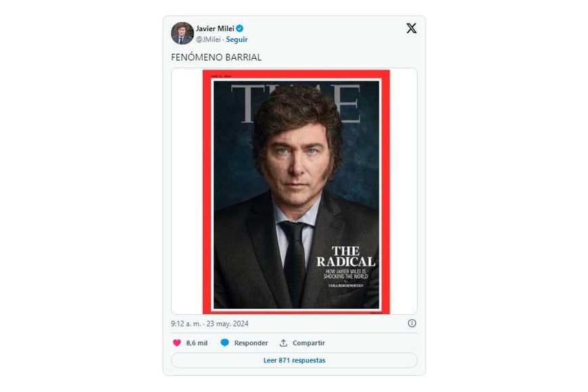Click the TIME masthead on the cover
Image resolution: width=588 pixels, height=392 pixels.
coord(299,101)
